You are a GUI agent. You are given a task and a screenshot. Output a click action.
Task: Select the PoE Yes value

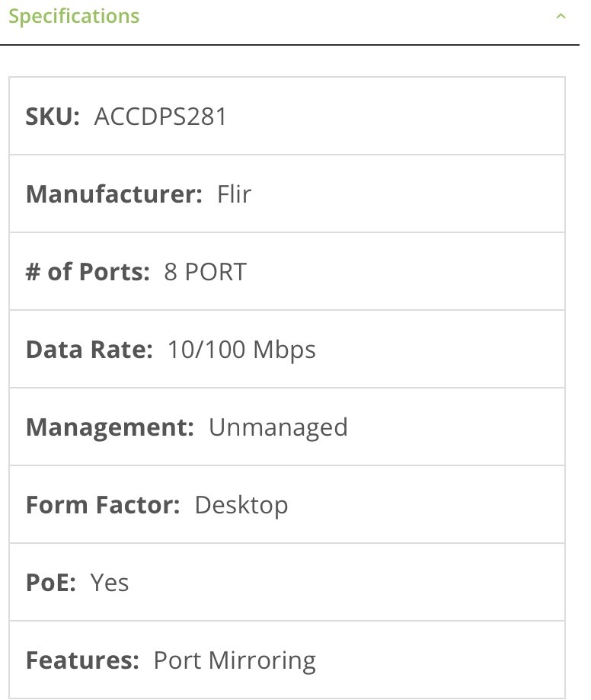[110, 583]
